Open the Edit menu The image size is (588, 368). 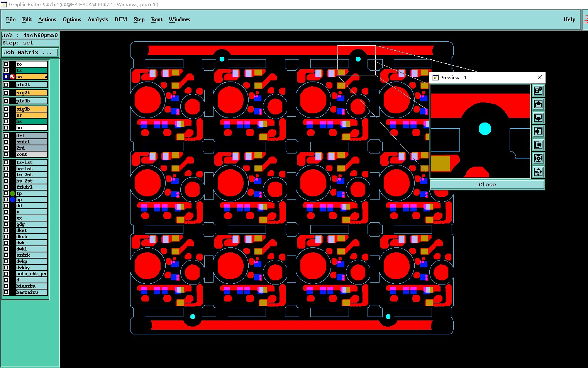pyautogui.click(x=27, y=20)
